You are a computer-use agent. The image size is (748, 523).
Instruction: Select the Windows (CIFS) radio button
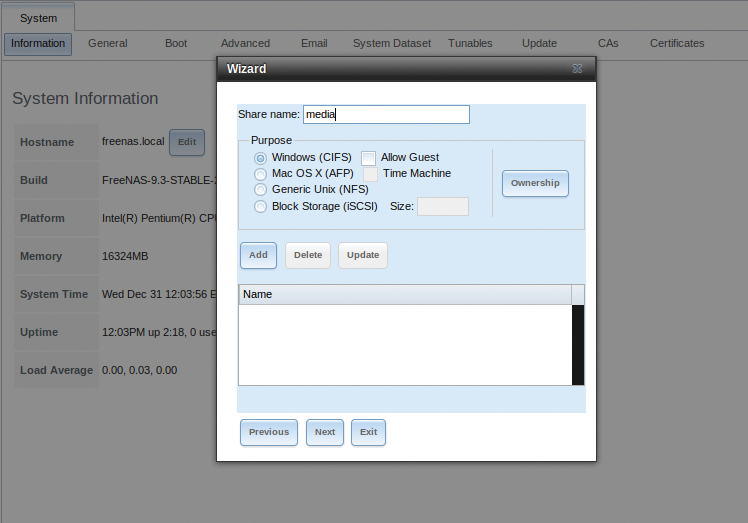[x=260, y=158]
